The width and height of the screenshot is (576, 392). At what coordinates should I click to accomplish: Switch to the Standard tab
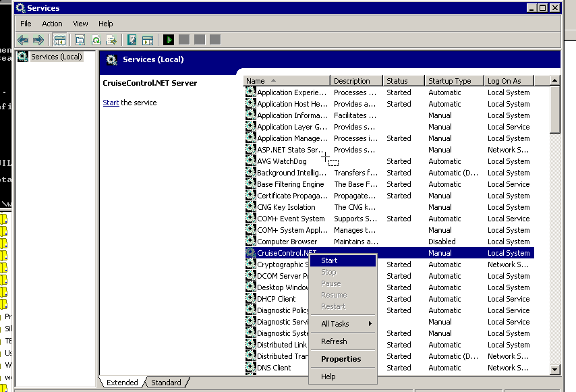coord(166,383)
